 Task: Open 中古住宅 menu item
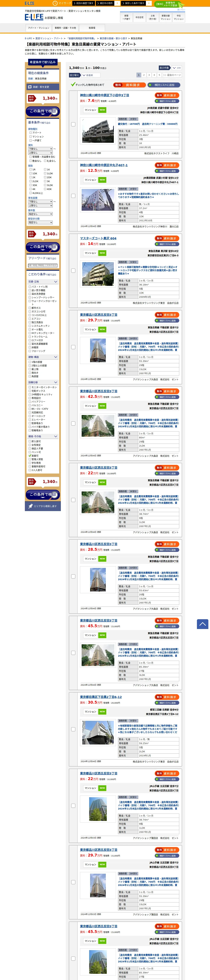point(140,17)
